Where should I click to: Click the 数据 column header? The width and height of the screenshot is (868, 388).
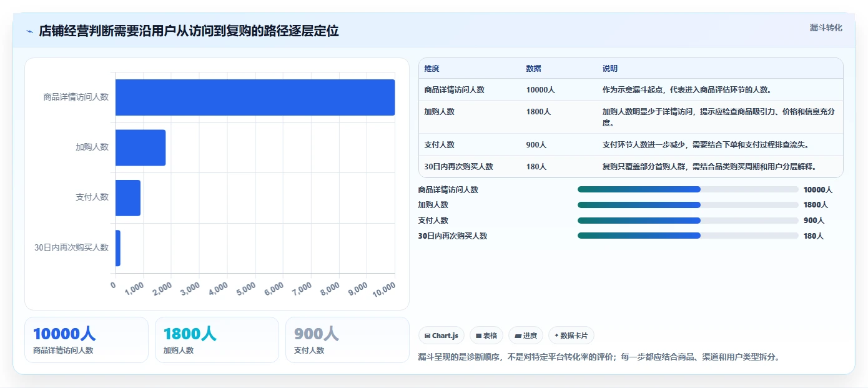[533, 69]
